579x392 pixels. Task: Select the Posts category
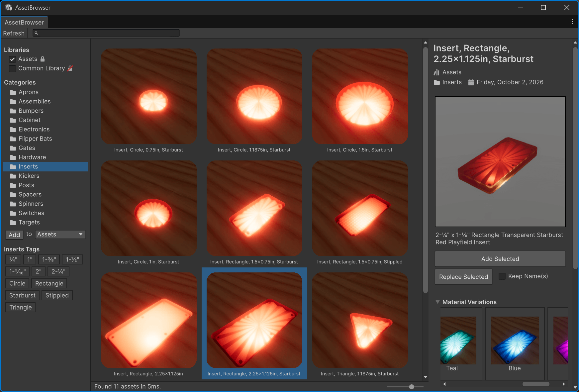coord(46,185)
